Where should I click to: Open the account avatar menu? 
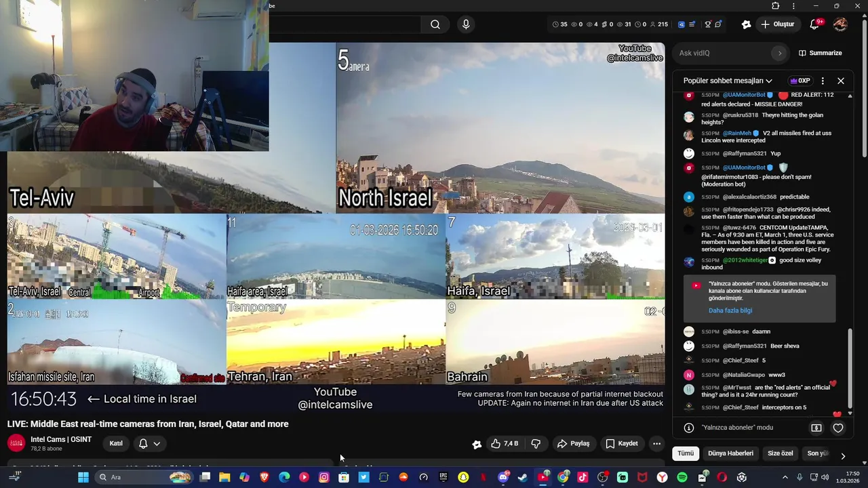pos(840,24)
